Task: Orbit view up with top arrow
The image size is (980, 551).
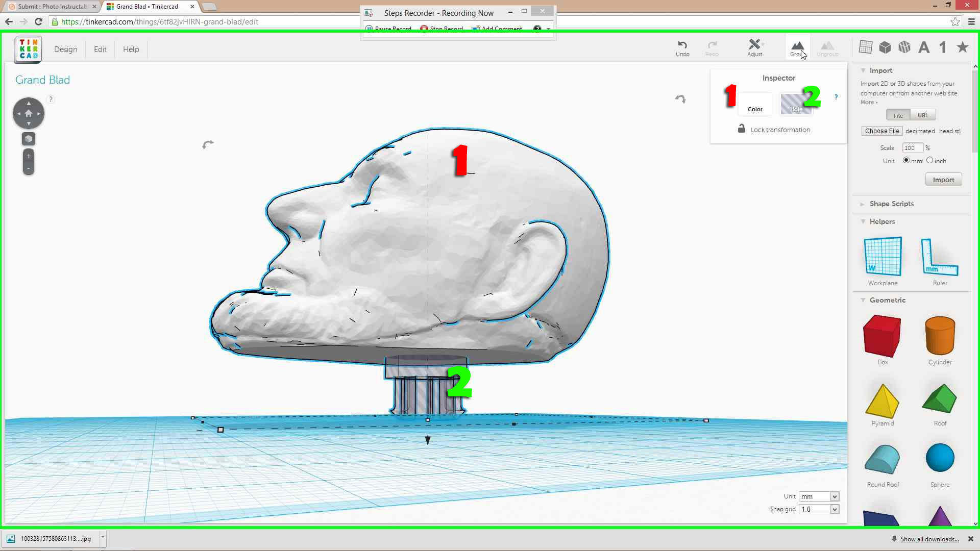Action: (x=29, y=103)
